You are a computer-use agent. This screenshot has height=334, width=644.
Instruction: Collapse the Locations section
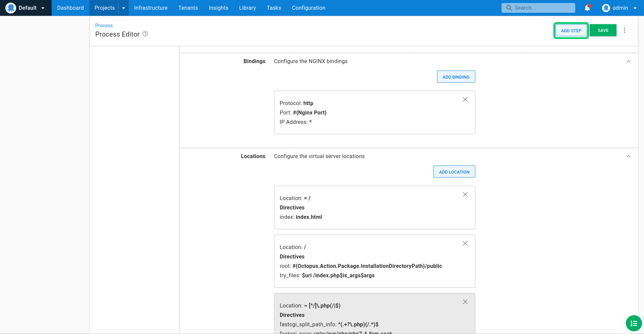tap(629, 156)
